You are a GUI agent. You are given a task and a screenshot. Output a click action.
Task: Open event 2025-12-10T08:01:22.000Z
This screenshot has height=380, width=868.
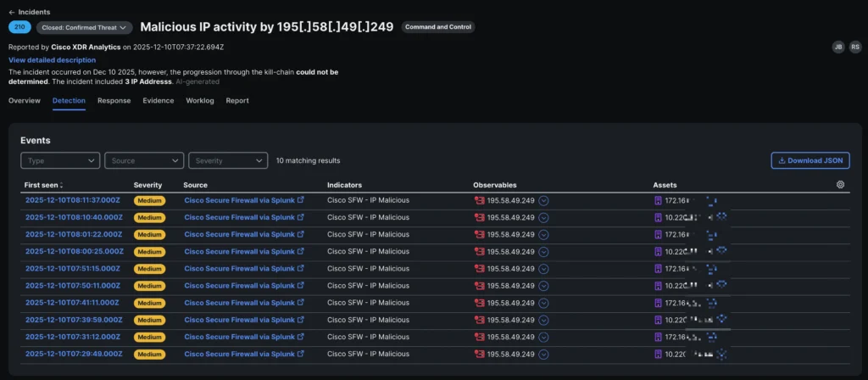click(74, 234)
